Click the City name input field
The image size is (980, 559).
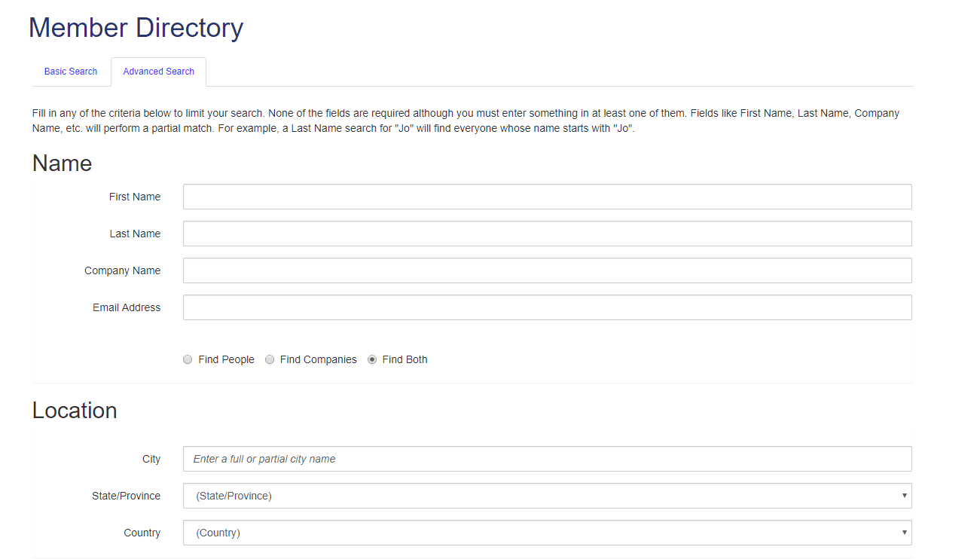tap(547, 459)
